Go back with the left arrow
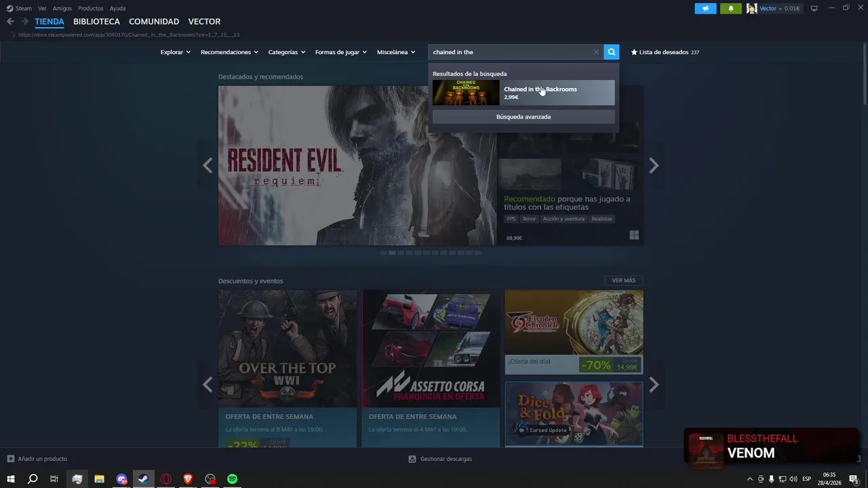 pos(10,22)
